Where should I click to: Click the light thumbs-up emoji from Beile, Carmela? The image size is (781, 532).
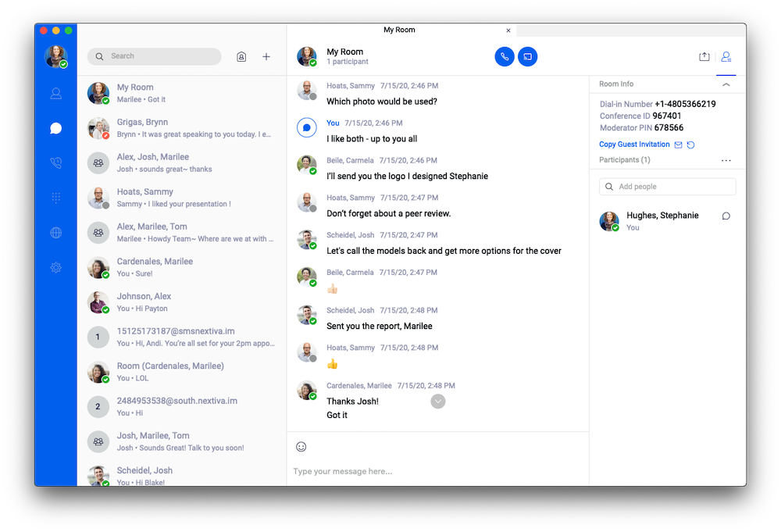(x=332, y=289)
